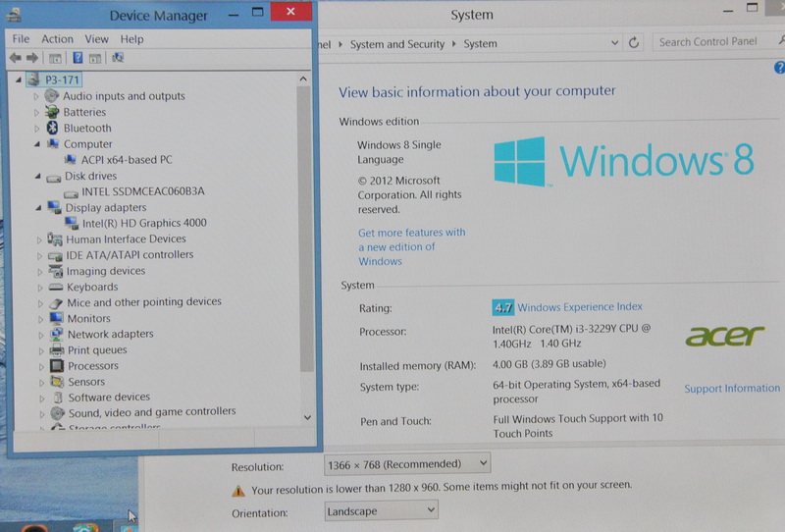This screenshot has height=532, width=785.
Task: Expand the Monitors category
Action: pos(40,319)
